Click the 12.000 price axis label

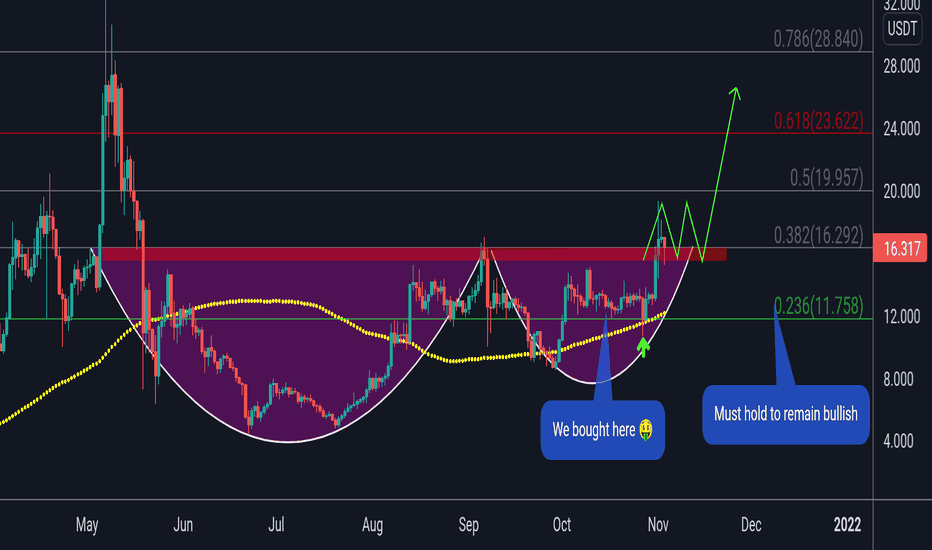pyautogui.click(x=901, y=316)
